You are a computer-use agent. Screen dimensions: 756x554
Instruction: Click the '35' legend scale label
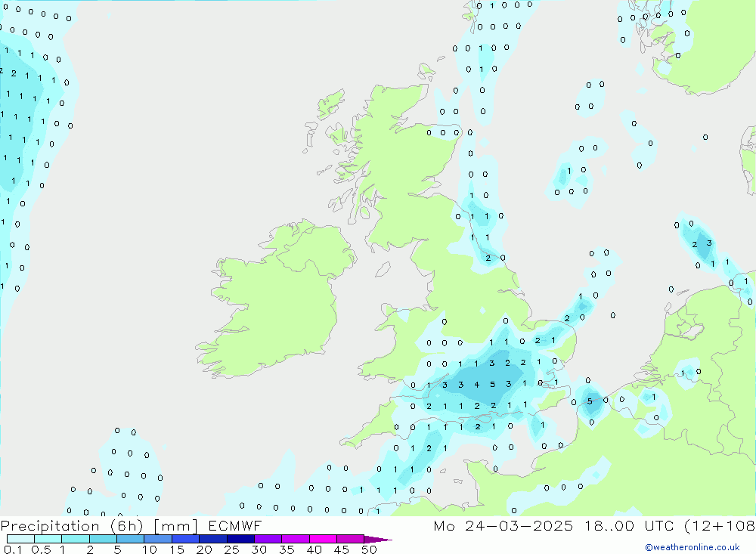coord(287,549)
